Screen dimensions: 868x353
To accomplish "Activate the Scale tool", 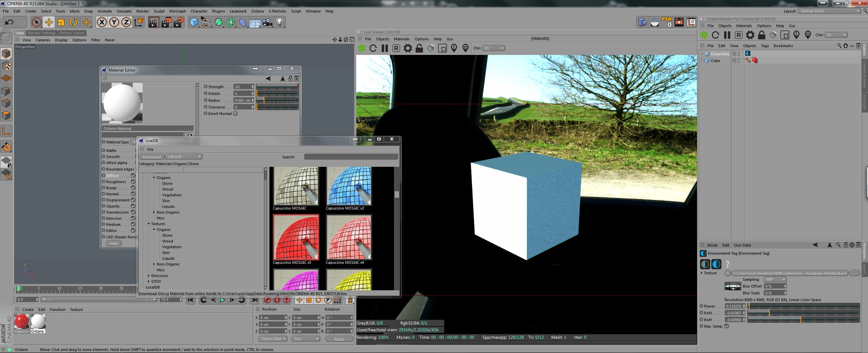I will [61, 22].
